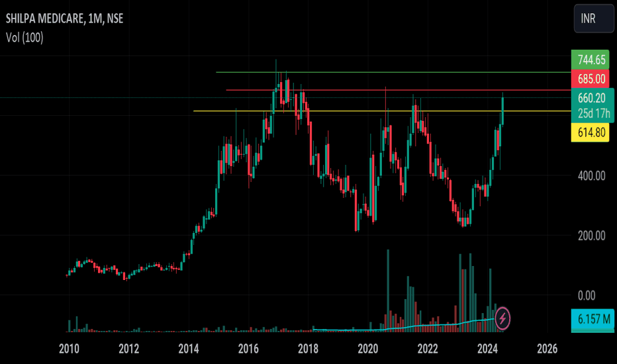Select the yellow horizontal support line
Viewport: 617px width, 364px height.
(x=382, y=111)
